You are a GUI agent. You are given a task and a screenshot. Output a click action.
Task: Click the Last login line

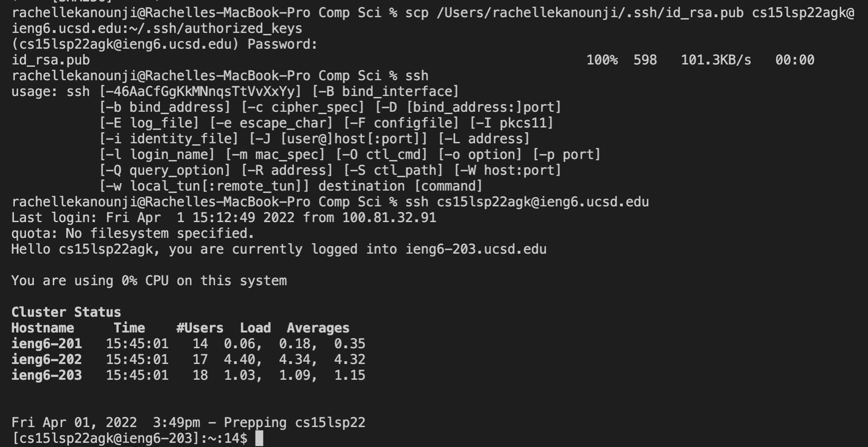pos(224,217)
